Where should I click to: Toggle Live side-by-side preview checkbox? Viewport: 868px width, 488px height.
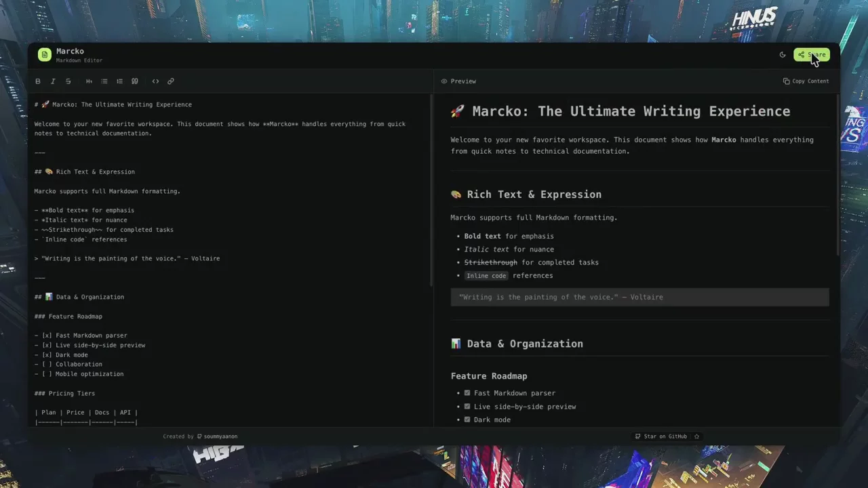coord(467,407)
